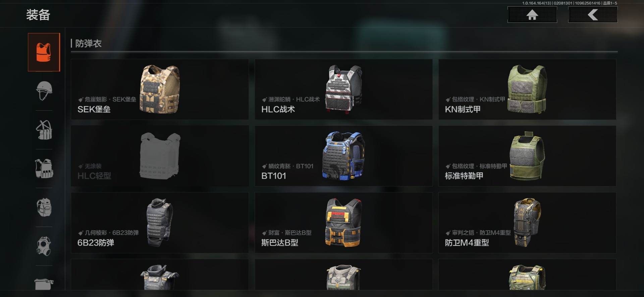The height and width of the screenshot is (297, 644).
Task: Open the partially visible bottom sidebar category
Action: pos(44,284)
